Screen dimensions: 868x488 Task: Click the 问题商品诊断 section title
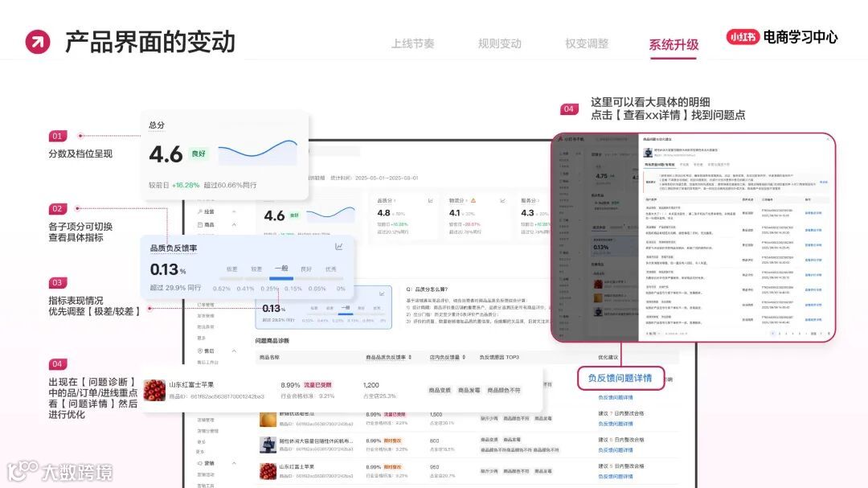[x=272, y=341]
